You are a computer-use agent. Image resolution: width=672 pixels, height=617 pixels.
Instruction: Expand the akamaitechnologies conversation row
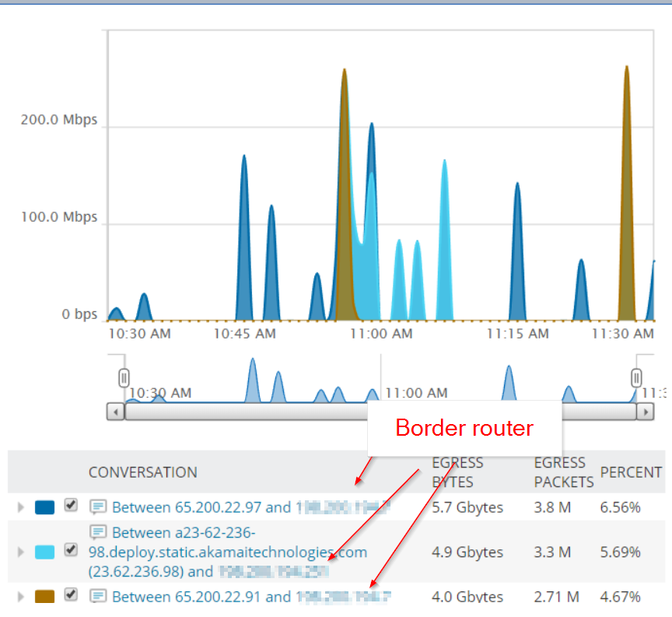click(20, 552)
